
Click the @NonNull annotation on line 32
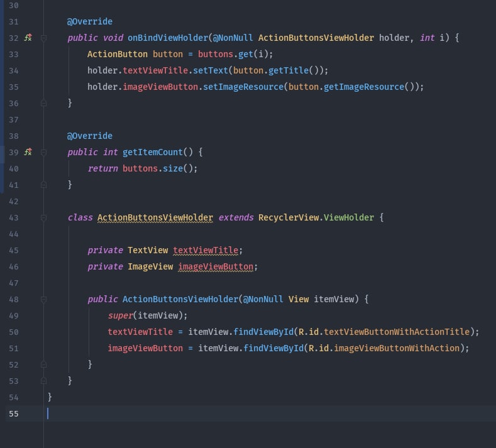click(233, 38)
